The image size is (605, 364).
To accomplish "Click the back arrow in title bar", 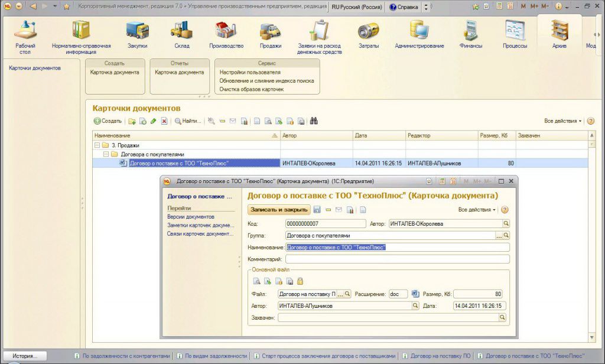I will tap(33, 6).
